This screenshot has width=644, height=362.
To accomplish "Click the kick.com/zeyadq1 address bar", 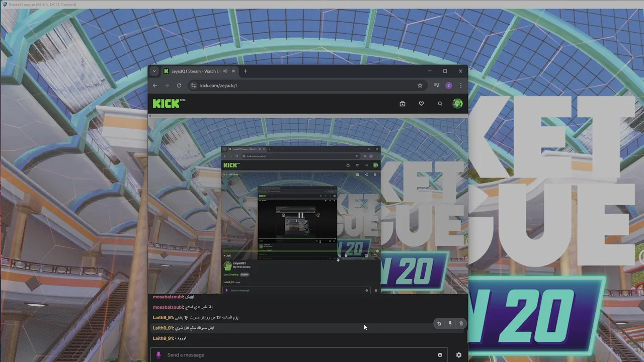I will click(x=307, y=85).
